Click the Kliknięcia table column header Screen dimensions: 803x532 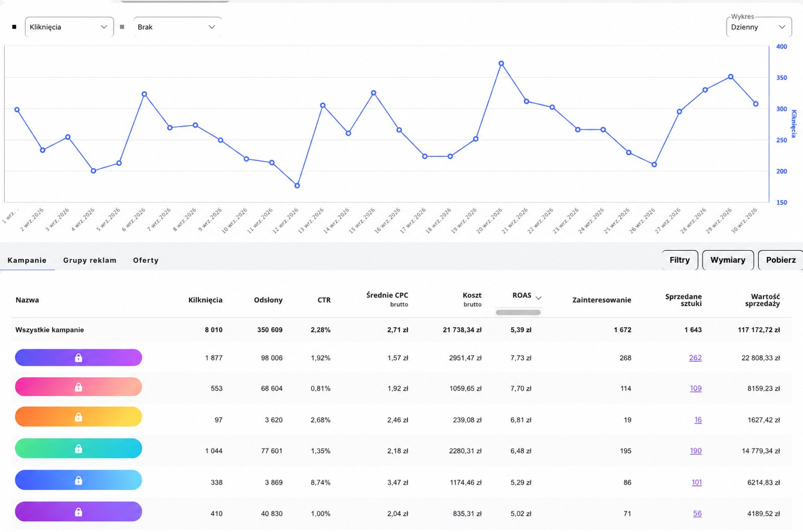click(x=205, y=300)
